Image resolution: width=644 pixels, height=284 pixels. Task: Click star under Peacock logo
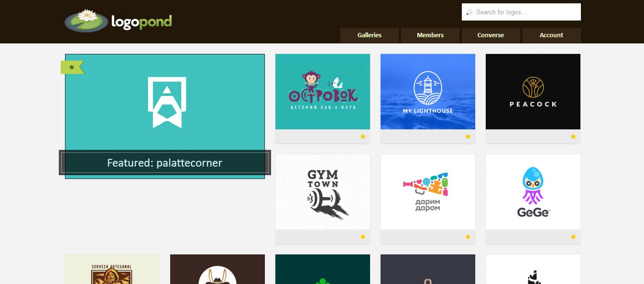point(573,137)
